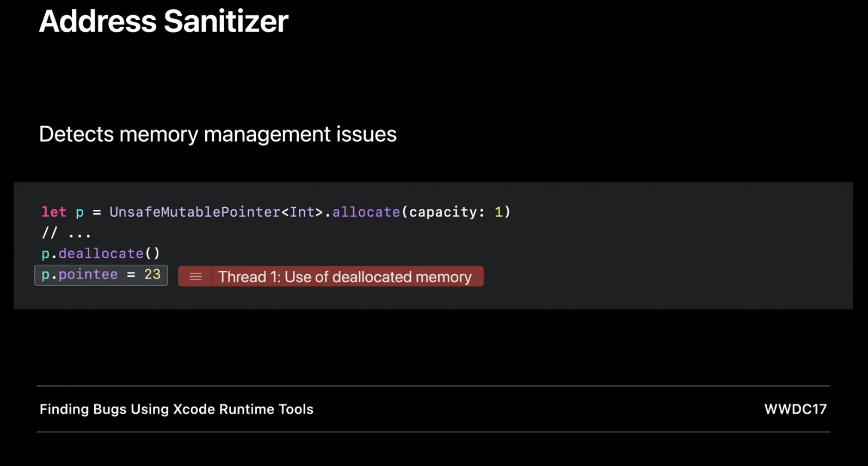Click the equals sign before '23'

(x=131, y=275)
